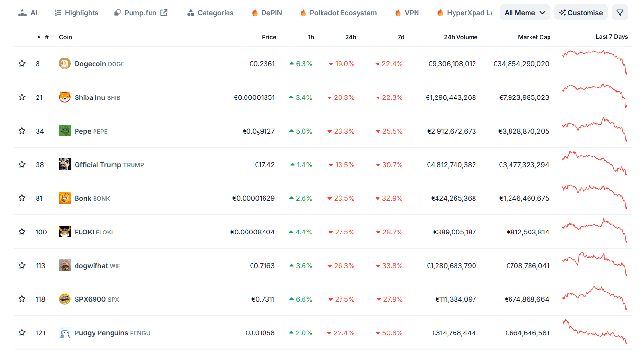Click Official Trump price €17.42
The width and height of the screenshot is (644, 350).
[265, 165]
